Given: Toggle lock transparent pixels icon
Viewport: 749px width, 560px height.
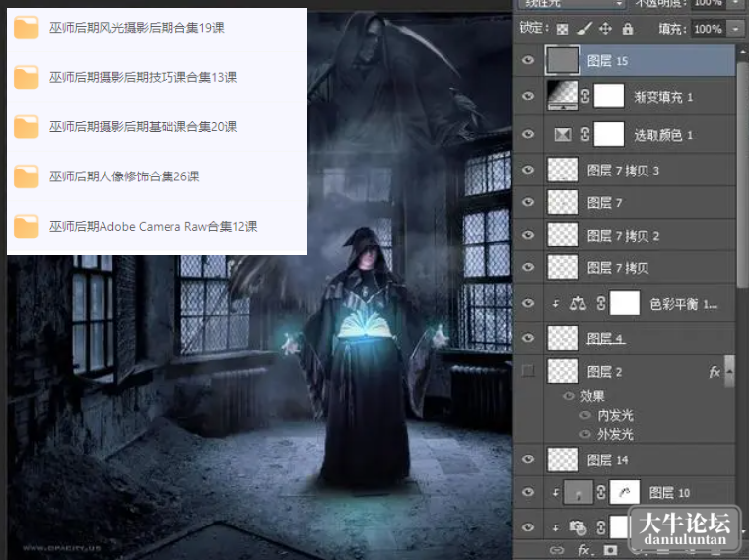Looking at the screenshot, I should tap(562, 30).
